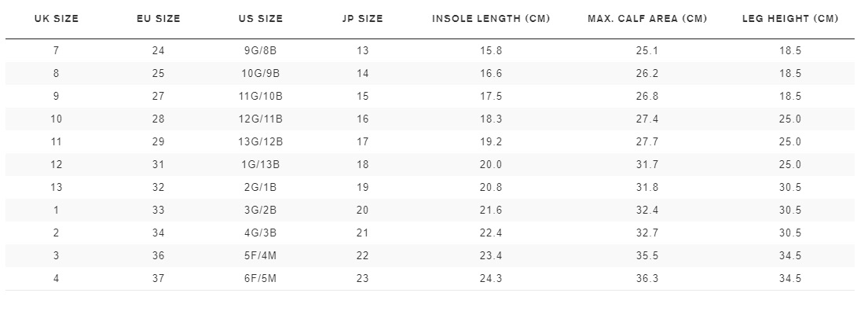This screenshot has height=326, width=868.
Task: Click the 6F/5M US size cell
Action: tap(261, 278)
